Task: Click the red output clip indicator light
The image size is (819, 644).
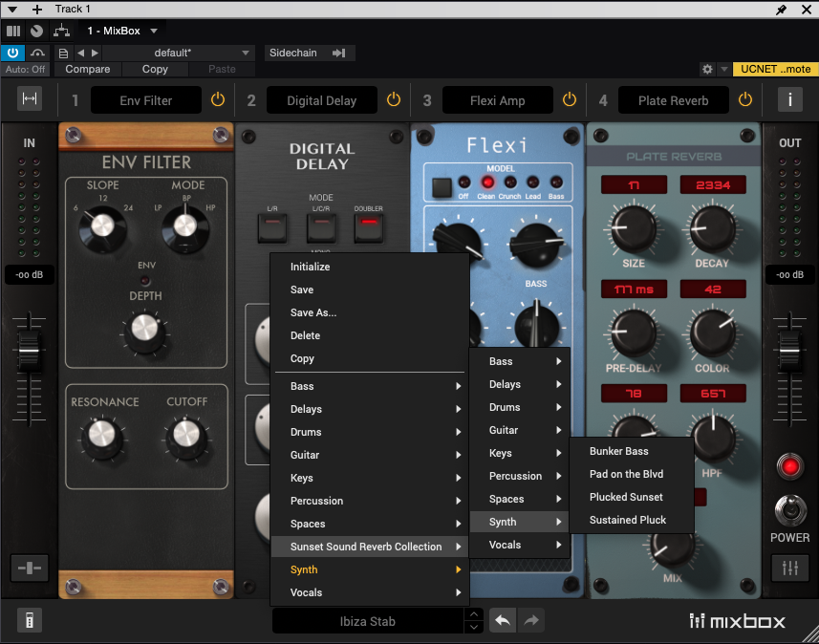Action: tap(789, 466)
